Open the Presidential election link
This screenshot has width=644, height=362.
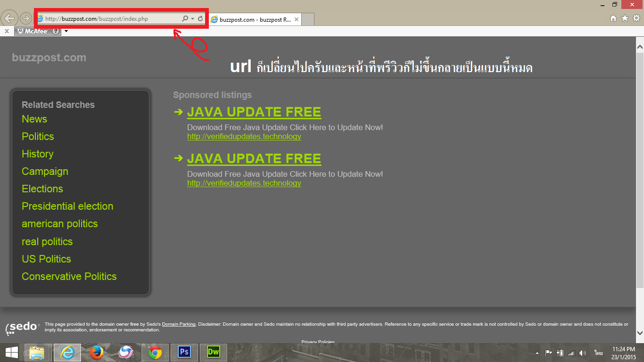(67, 206)
